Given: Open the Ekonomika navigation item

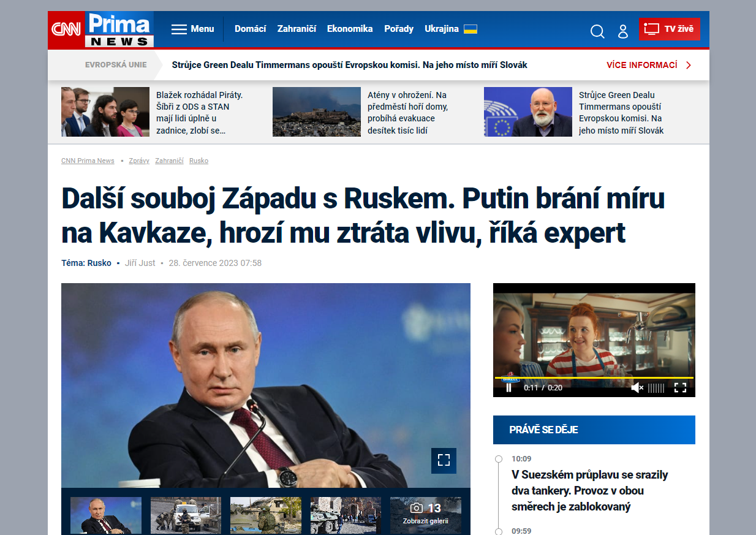Looking at the screenshot, I should (x=350, y=29).
